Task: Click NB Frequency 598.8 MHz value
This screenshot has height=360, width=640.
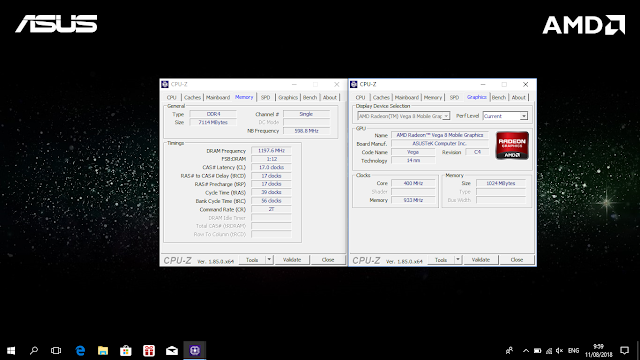Action: click(306, 131)
